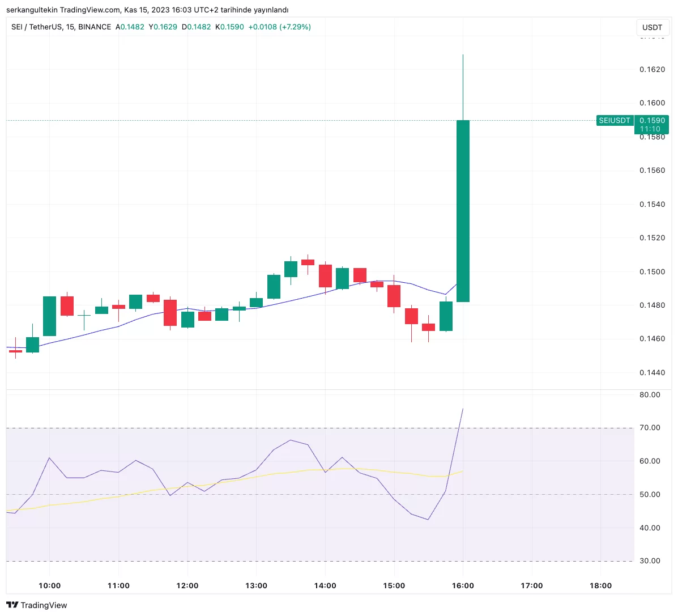678x616 pixels.
Task: Click the red candle at 15:00
Action: pyautogui.click(x=394, y=296)
